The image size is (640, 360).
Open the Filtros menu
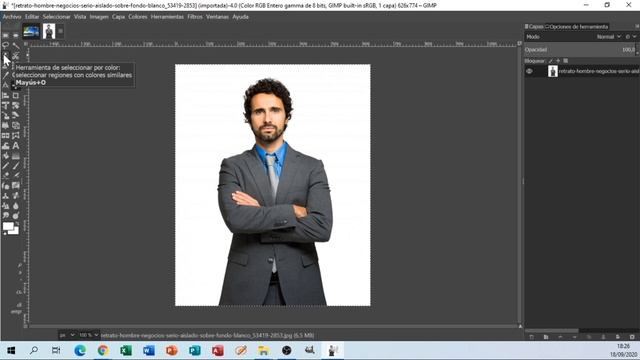point(195,17)
